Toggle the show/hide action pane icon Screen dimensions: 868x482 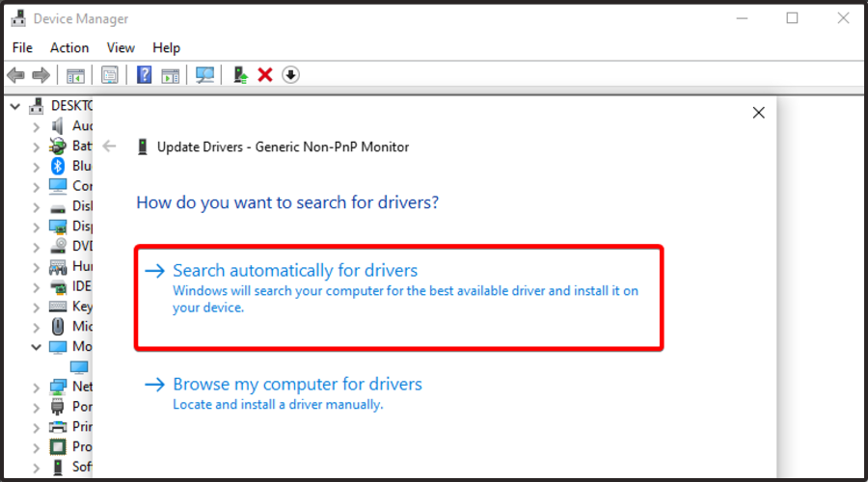171,75
